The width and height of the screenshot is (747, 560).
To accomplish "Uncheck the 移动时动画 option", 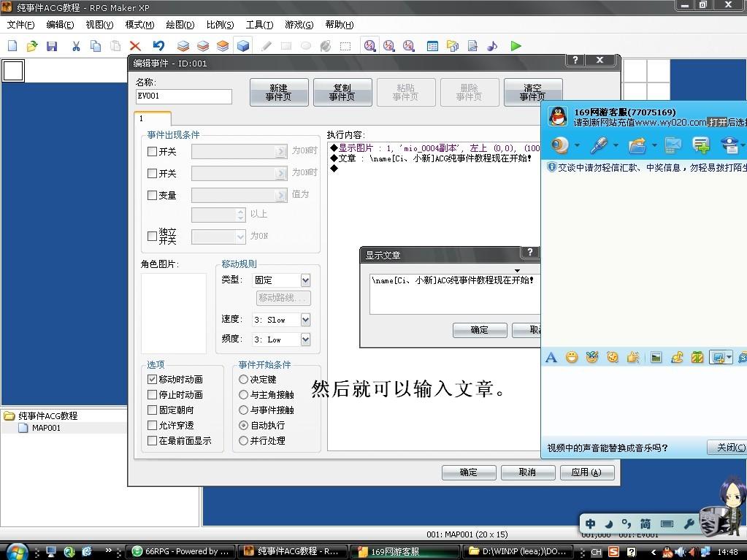I will 152,380.
